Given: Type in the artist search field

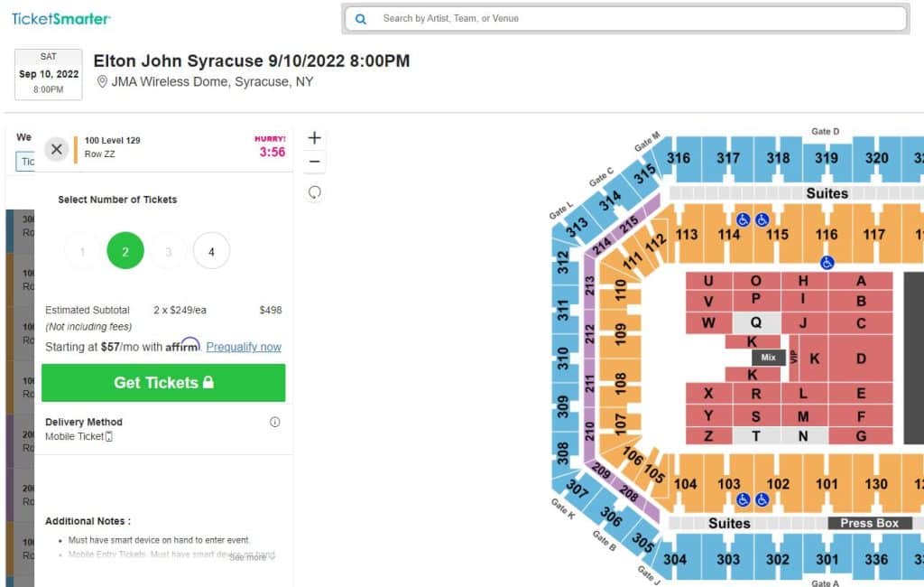Looking at the screenshot, I should pyautogui.click(x=632, y=18).
